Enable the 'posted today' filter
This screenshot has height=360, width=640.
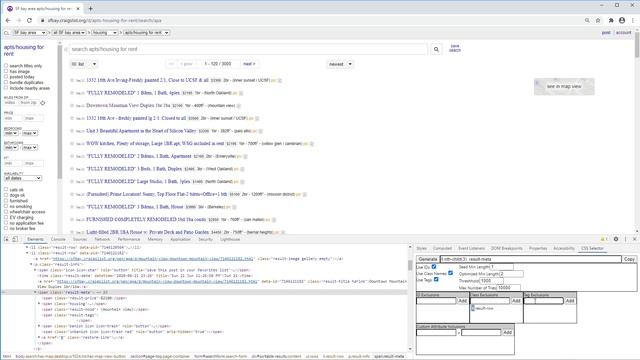click(x=6, y=76)
